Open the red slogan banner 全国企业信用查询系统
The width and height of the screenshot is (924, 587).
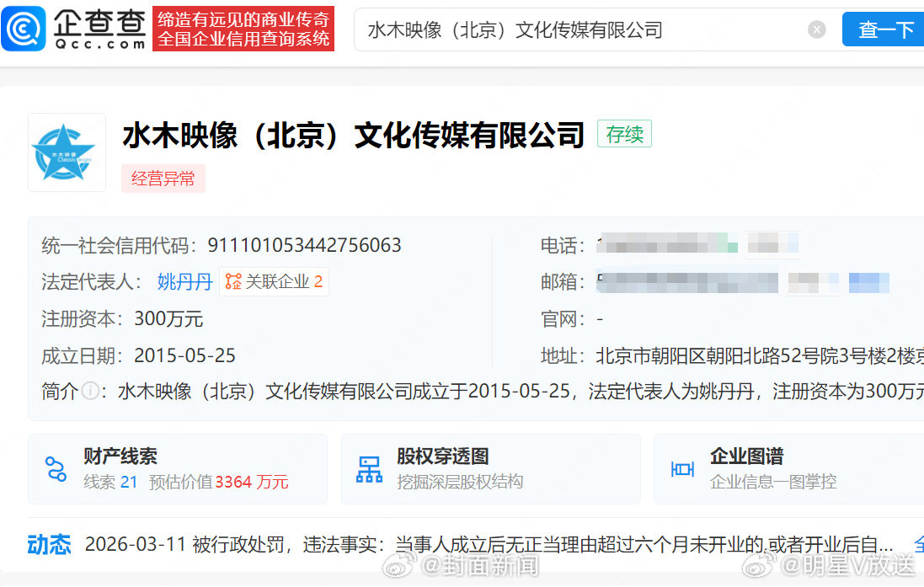point(243,29)
